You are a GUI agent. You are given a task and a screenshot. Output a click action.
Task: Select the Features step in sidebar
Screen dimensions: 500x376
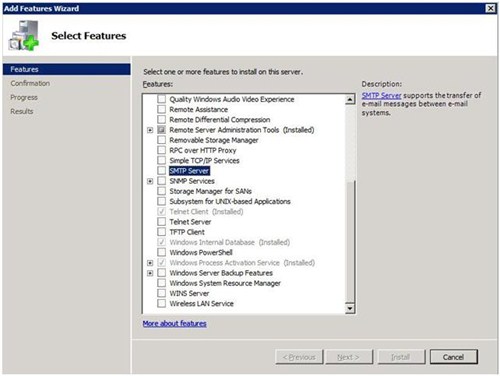pos(67,69)
